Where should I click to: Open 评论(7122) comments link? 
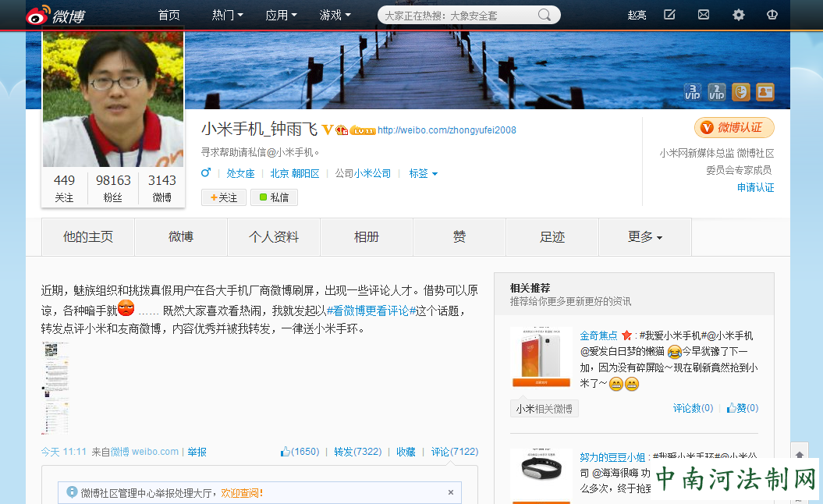[x=455, y=452]
